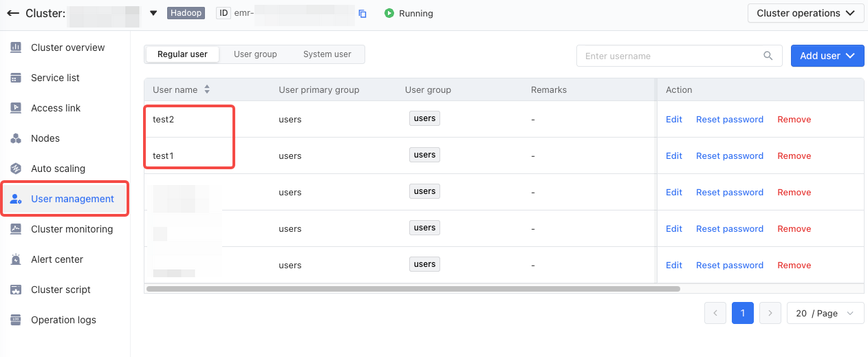Reset password for test2

[x=730, y=119]
